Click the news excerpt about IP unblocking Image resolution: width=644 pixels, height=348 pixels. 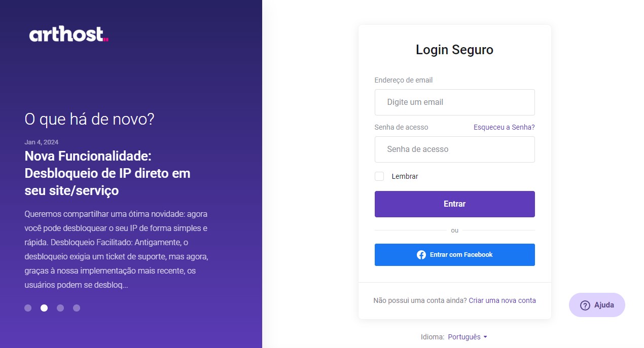coord(116,249)
